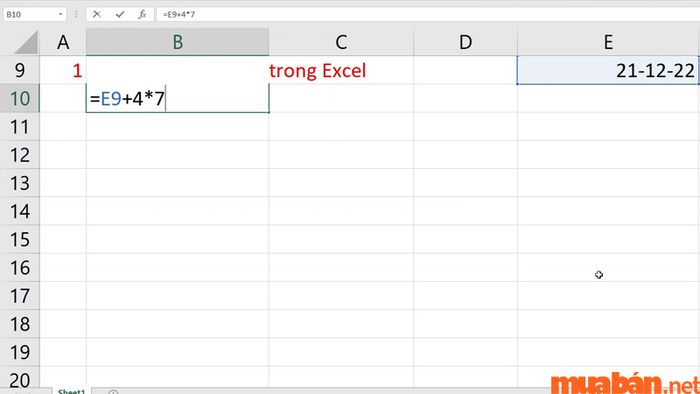Click cell E9 with date 21-12-22
The height and width of the screenshot is (394, 700).
point(608,70)
